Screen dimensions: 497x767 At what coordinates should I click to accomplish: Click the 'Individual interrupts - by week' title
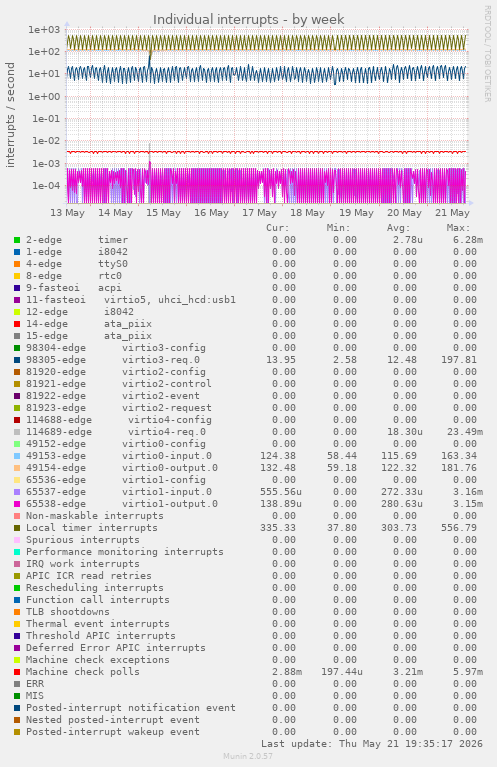[x=248, y=19]
